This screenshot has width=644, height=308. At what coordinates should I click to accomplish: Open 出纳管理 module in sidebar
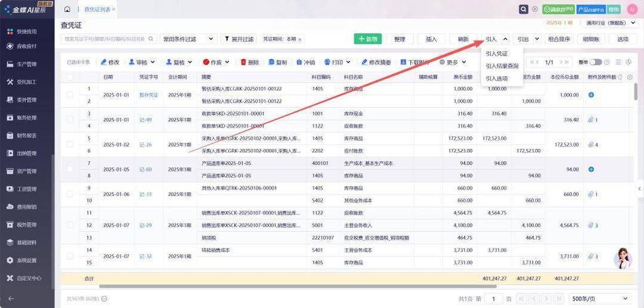tap(27, 153)
